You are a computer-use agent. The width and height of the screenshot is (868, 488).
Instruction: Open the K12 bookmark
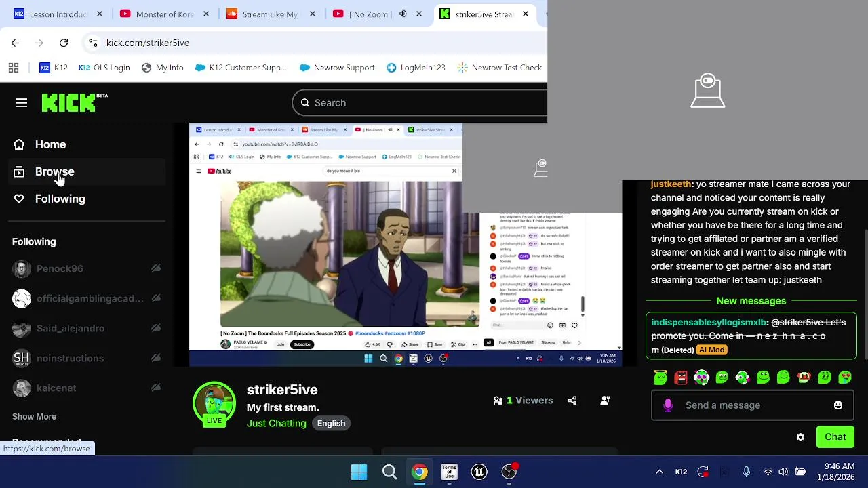coord(54,68)
